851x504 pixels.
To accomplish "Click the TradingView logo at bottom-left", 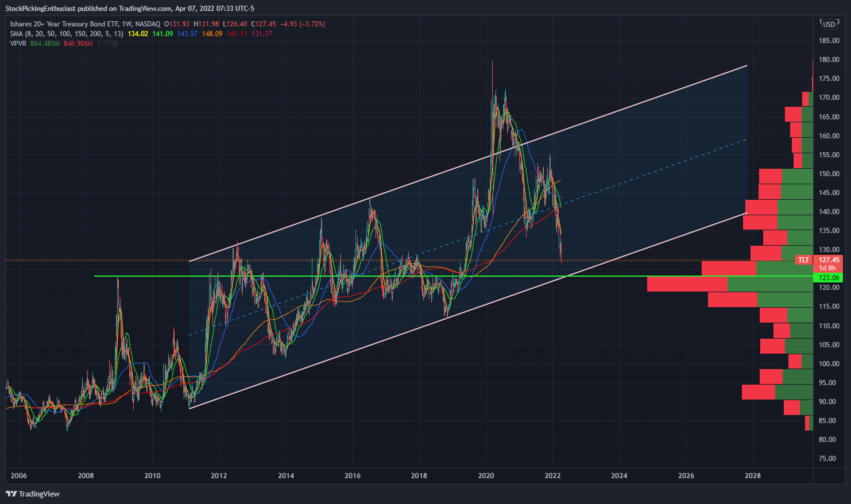I will pos(33,494).
